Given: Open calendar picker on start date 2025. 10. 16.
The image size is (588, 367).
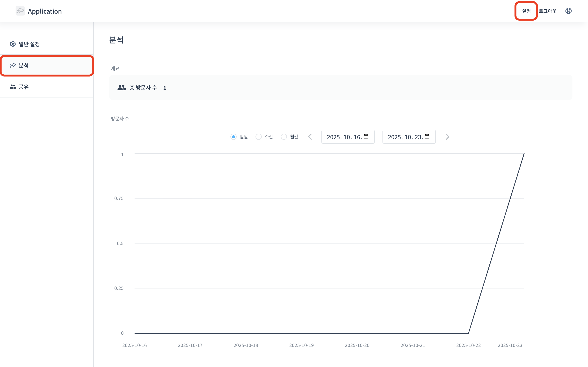Looking at the screenshot, I should pyautogui.click(x=366, y=137).
